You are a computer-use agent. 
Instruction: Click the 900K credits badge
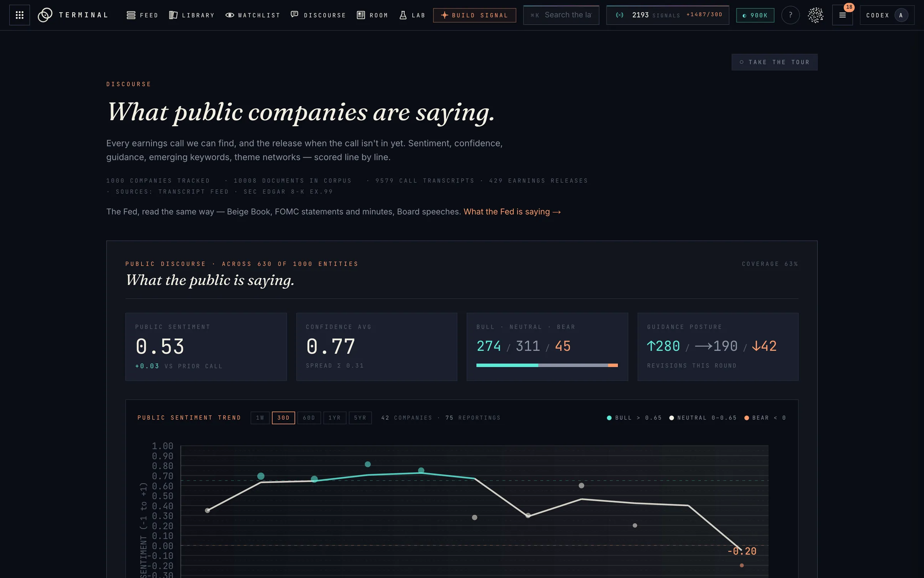click(755, 15)
